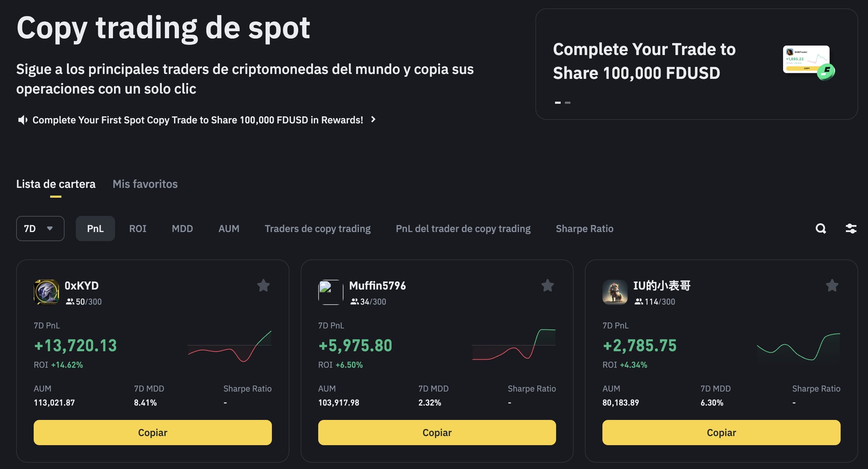Favorite the 0xKYD trader with star
This screenshot has width=868, height=469.
(263, 286)
